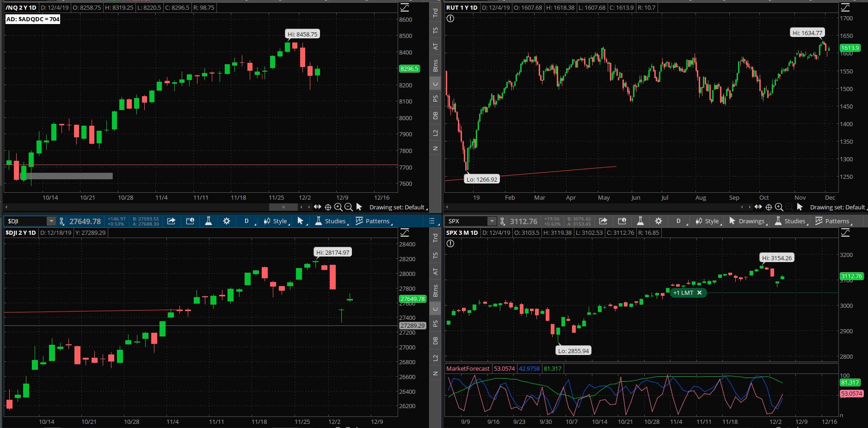Share the $DJI chart
Image resolution: width=868 pixels, height=428 pixels.
(x=171, y=221)
